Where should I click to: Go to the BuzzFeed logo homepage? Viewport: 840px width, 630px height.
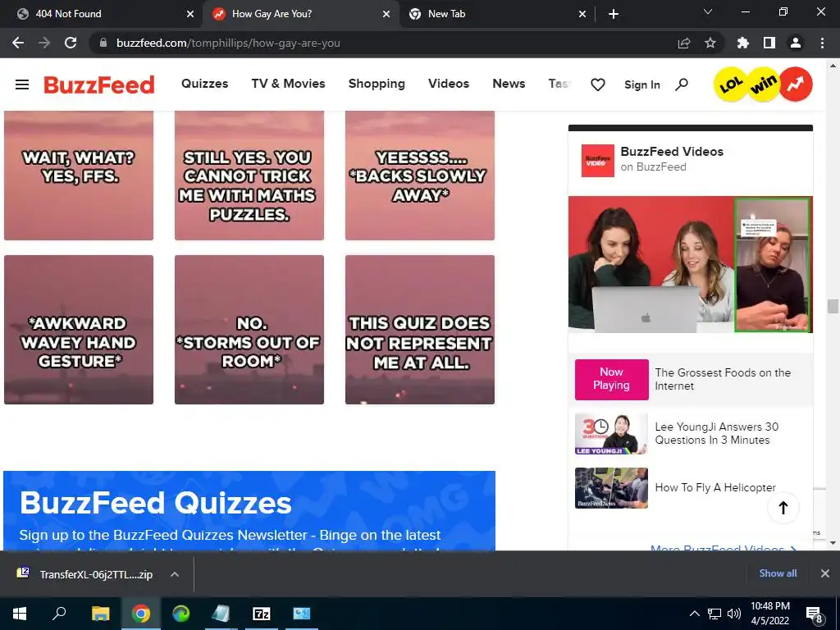[99, 84]
